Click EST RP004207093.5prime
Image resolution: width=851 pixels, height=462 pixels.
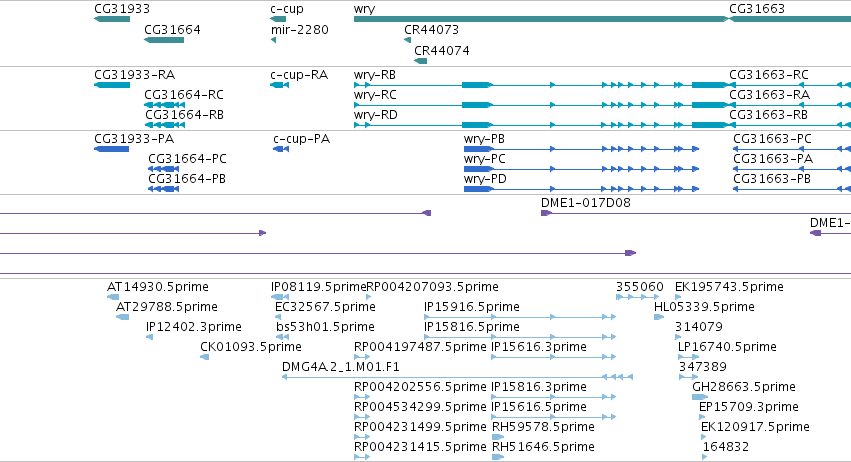tap(433, 287)
